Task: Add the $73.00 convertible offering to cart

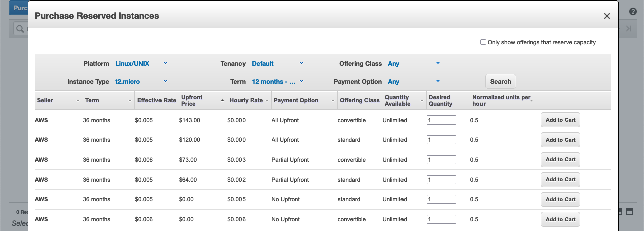Action: pos(560,160)
